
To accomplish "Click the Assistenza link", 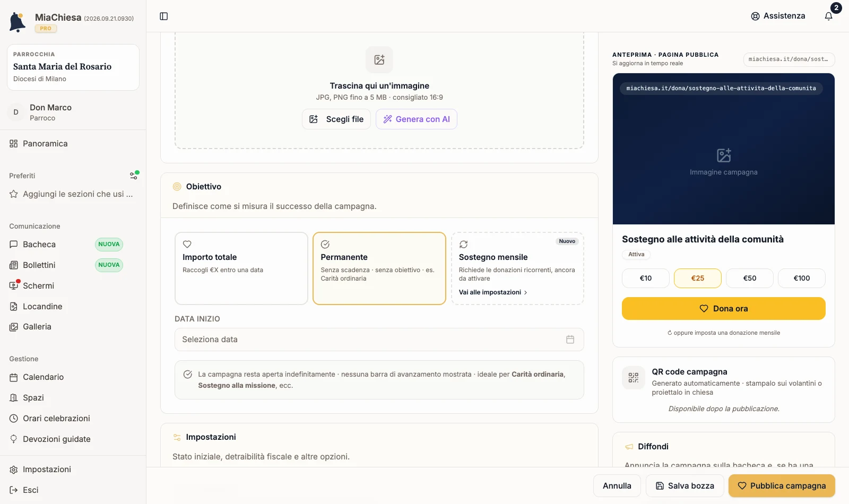I will pos(778,16).
